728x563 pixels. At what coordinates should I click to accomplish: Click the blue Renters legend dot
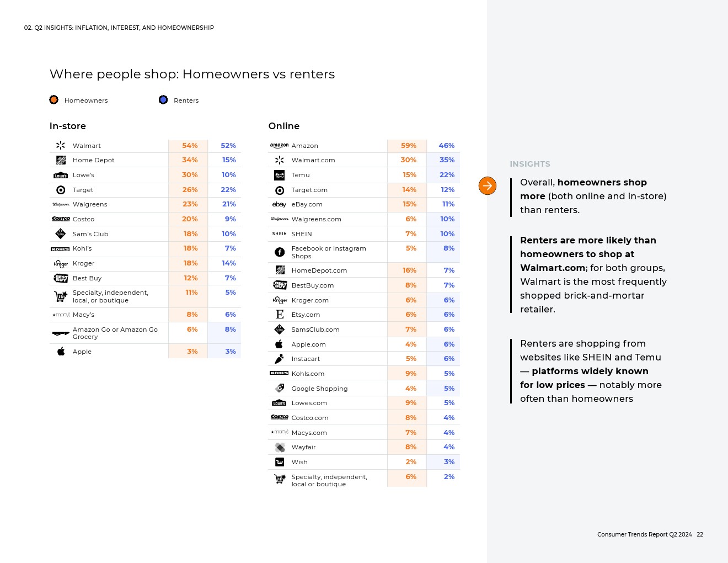point(163,100)
